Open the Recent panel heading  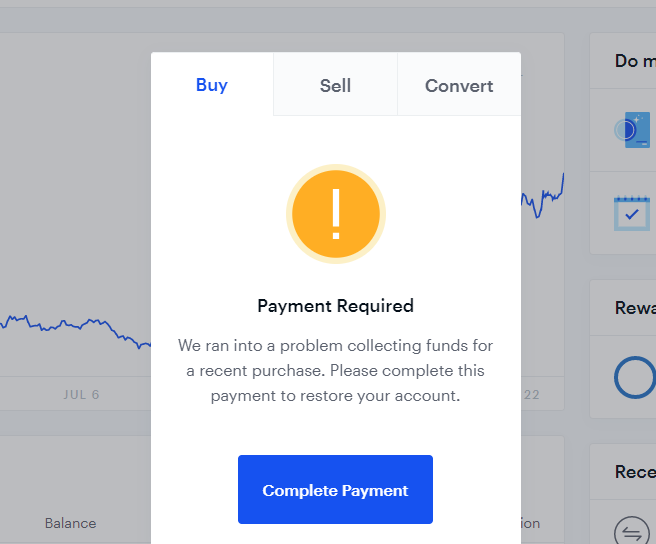pos(635,472)
